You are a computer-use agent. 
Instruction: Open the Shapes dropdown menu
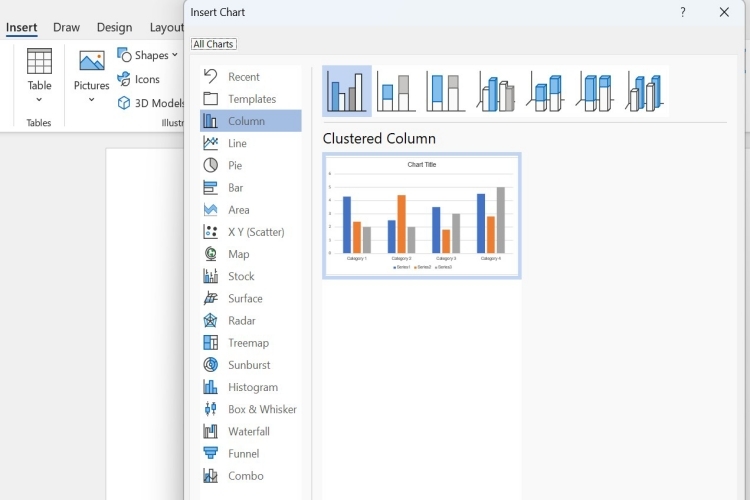tap(148, 55)
